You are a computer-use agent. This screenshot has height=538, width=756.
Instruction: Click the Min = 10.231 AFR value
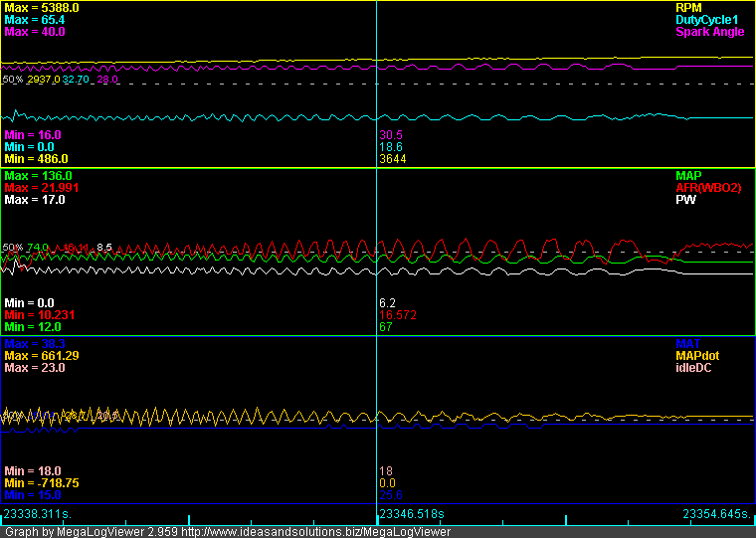[x=40, y=314]
